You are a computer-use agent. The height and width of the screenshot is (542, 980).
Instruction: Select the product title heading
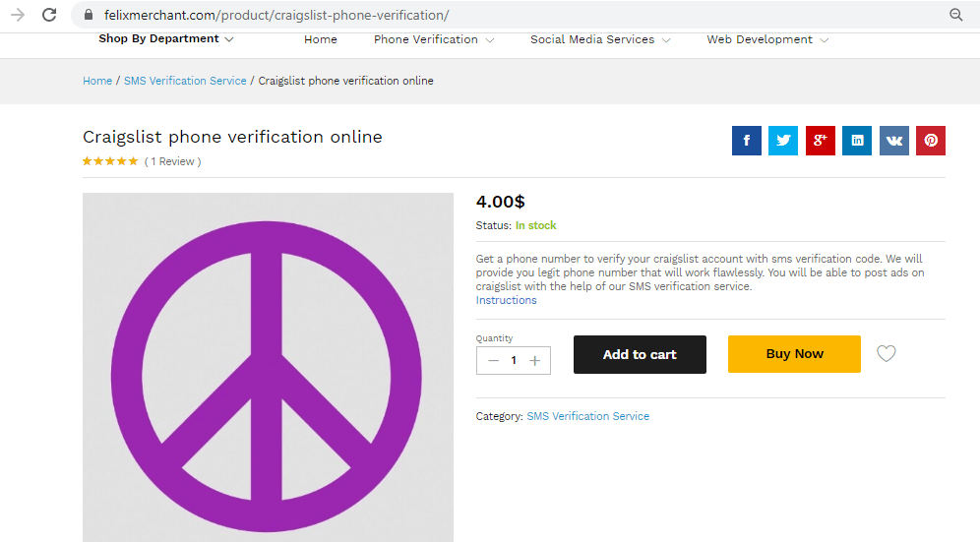coord(232,137)
